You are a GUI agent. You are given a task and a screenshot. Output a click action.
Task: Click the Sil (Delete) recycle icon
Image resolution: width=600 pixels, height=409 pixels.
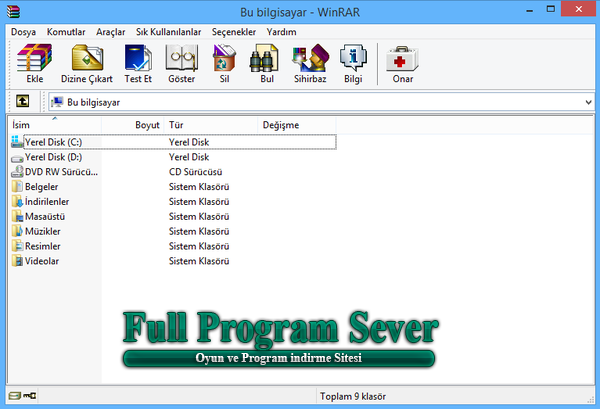pos(224,57)
